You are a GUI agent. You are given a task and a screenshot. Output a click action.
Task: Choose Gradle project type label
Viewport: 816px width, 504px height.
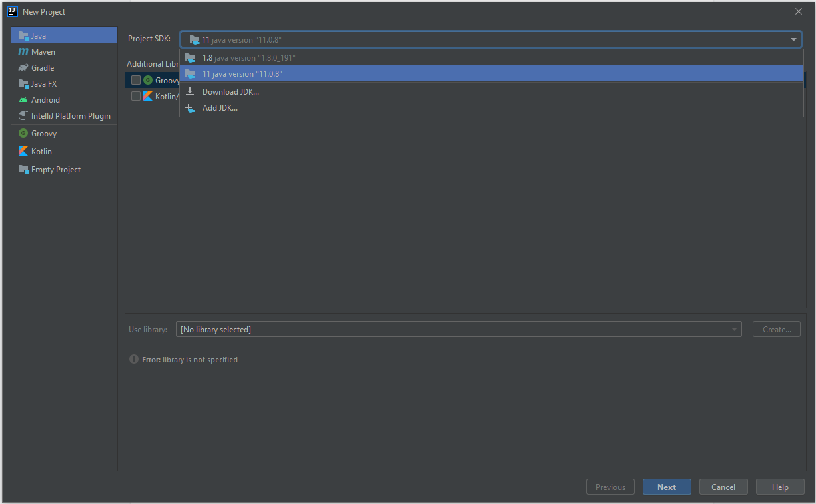pyautogui.click(x=43, y=67)
